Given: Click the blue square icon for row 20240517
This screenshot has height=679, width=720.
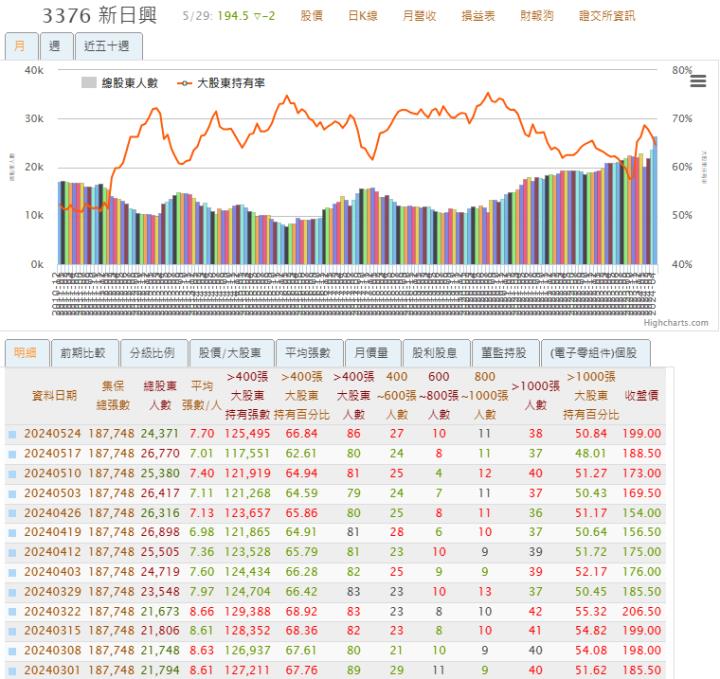Looking at the screenshot, I should click(12, 454).
